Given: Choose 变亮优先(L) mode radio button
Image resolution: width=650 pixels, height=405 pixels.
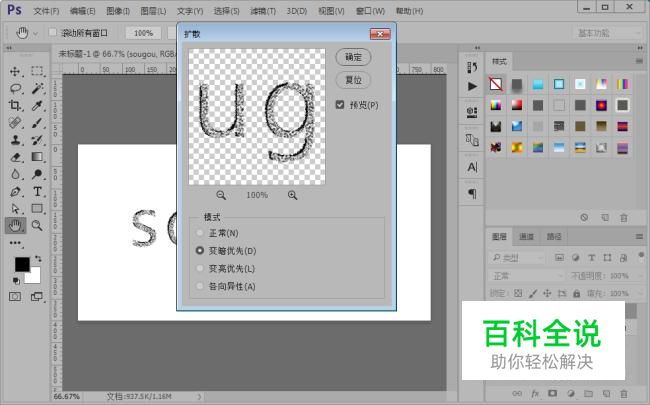Looking at the screenshot, I should [x=200, y=268].
